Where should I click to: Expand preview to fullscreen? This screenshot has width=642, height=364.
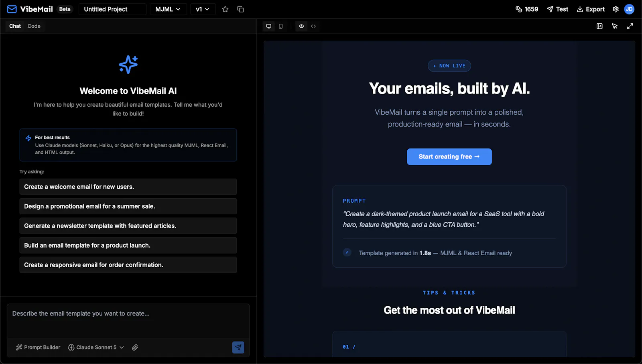(x=630, y=26)
